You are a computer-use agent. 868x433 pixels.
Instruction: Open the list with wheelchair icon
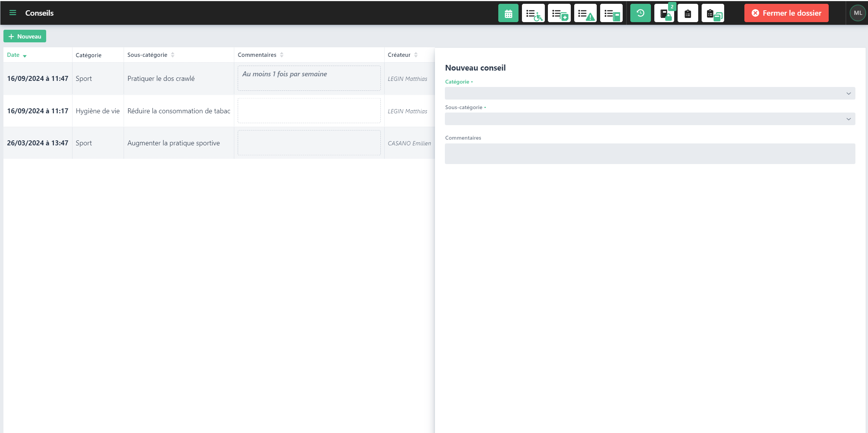(x=533, y=13)
